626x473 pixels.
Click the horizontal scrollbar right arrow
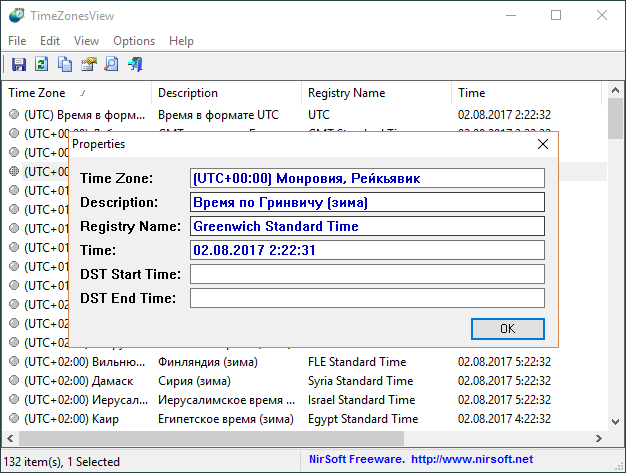point(598,438)
